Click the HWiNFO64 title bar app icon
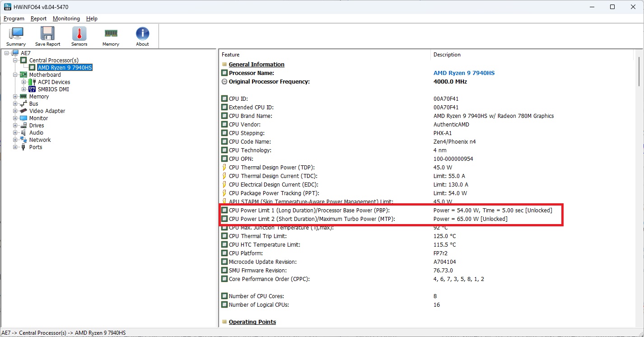 [8, 7]
